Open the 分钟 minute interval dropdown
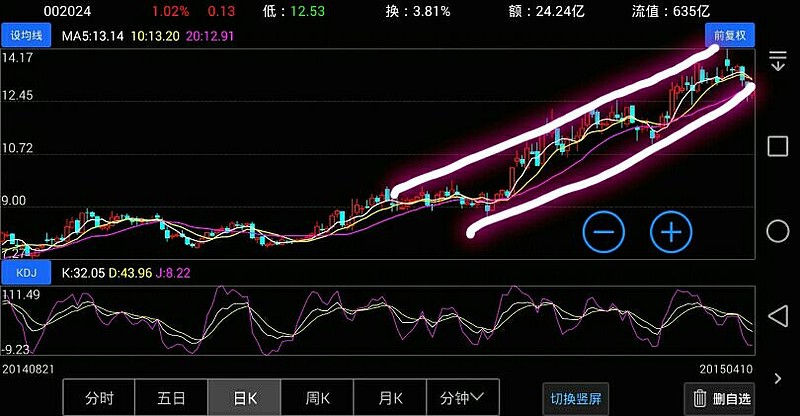This screenshot has height=416, width=800. [x=462, y=398]
